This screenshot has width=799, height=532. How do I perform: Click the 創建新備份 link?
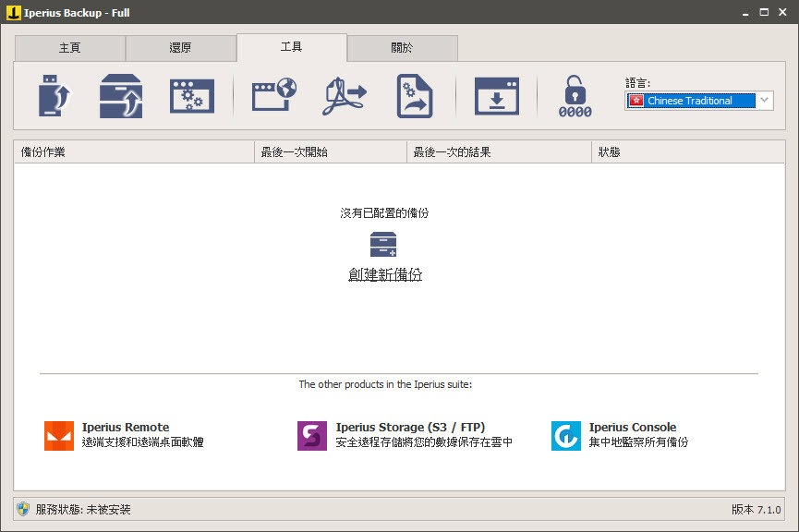point(385,274)
